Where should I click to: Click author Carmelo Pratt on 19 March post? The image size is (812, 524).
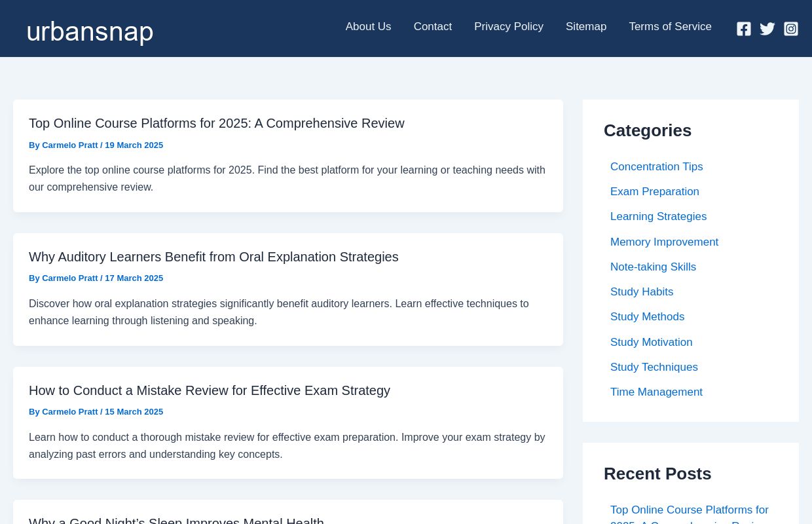tap(70, 145)
